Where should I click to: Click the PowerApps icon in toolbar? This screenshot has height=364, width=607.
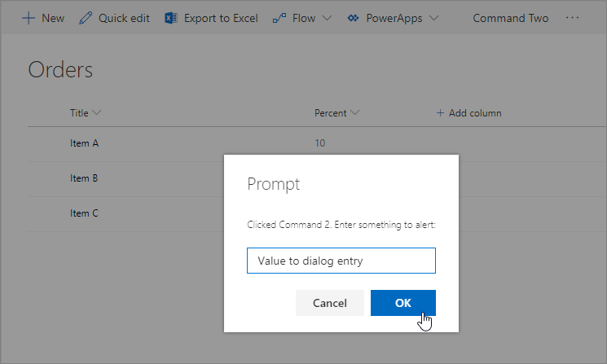click(354, 18)
